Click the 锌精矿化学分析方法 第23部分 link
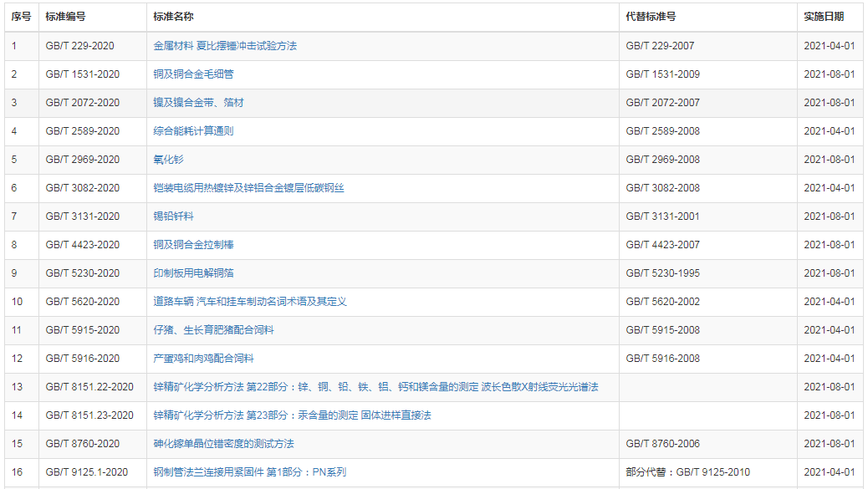The height and width of the screenshot is (489, 868). coord(292,415)
